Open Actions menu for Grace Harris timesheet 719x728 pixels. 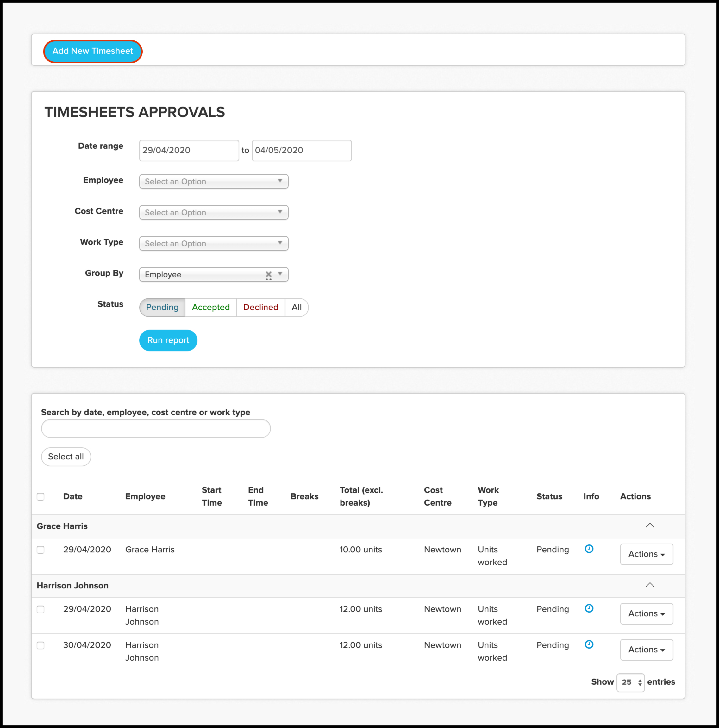(646, 554)
